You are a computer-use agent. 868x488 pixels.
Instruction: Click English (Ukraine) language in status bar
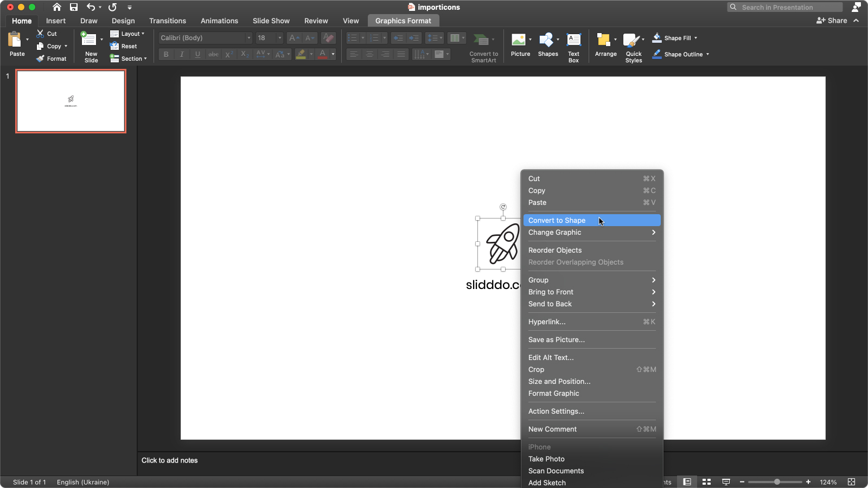point(83,482)
